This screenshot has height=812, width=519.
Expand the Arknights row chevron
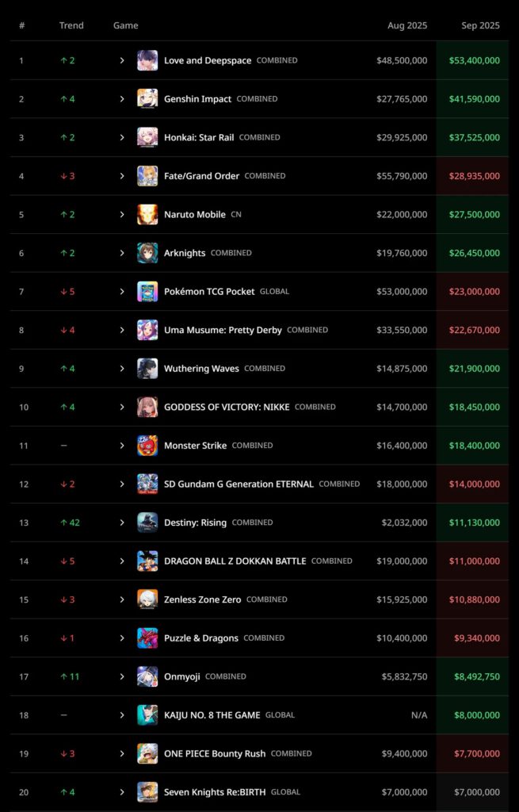122,253
